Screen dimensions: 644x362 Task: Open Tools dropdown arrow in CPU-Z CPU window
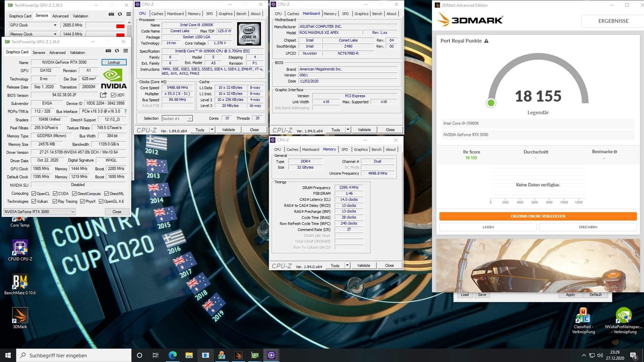click(x=212, y=130)
